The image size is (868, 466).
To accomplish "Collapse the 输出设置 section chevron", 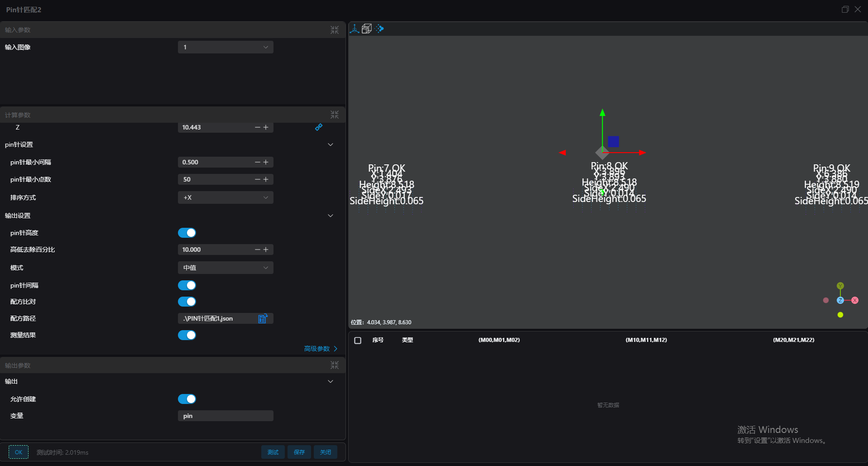I will pyautogui.click(x=331, y=216).
